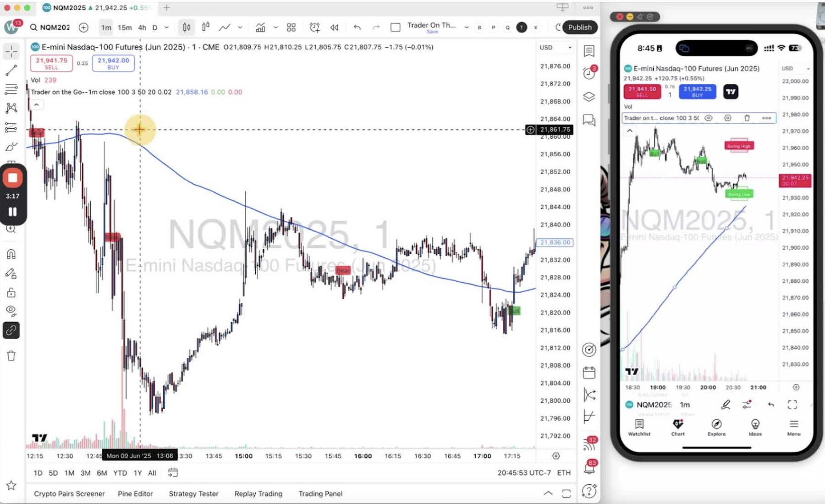Open Fibonacci retracement tools

[11, 89]
